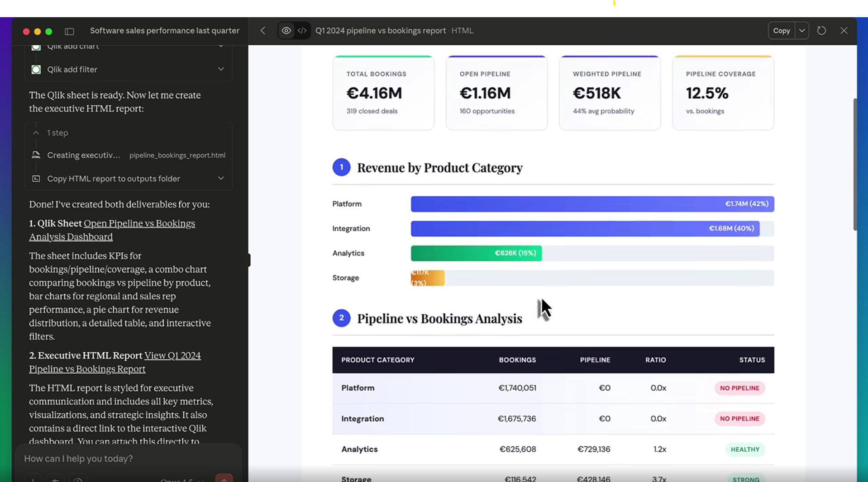Collapse the 1 step section
This screenshot has height=482, width=868.
coord(36,133)
